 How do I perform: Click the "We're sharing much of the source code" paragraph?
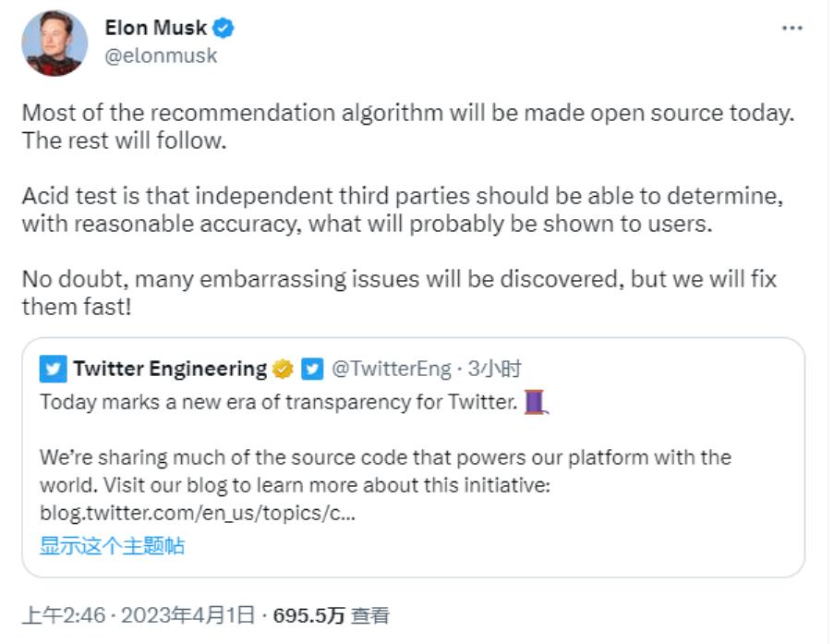[x=385, y=470]
